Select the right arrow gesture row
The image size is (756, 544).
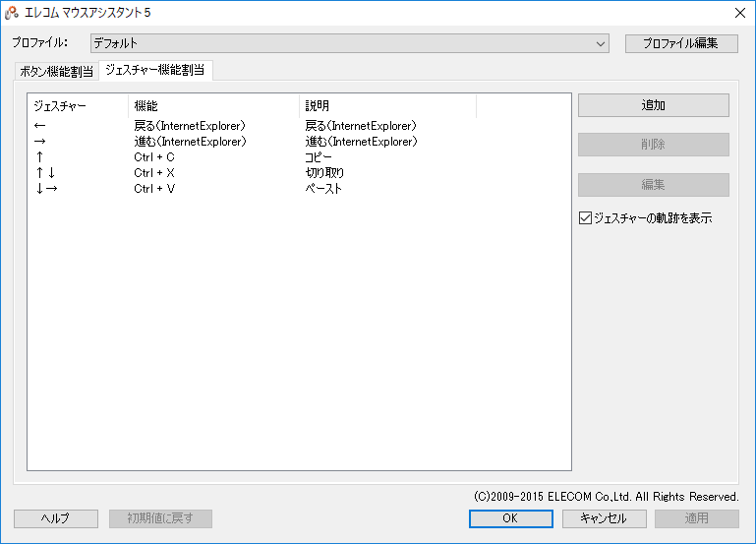point(40,142)
